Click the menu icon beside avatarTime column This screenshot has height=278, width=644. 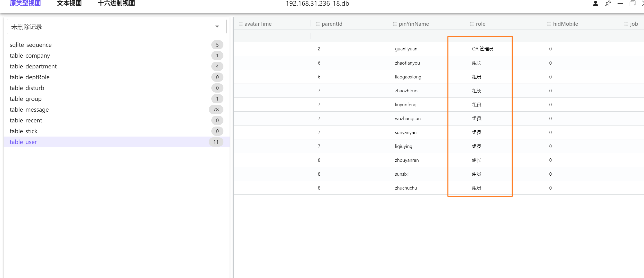[x=241, y=24]
